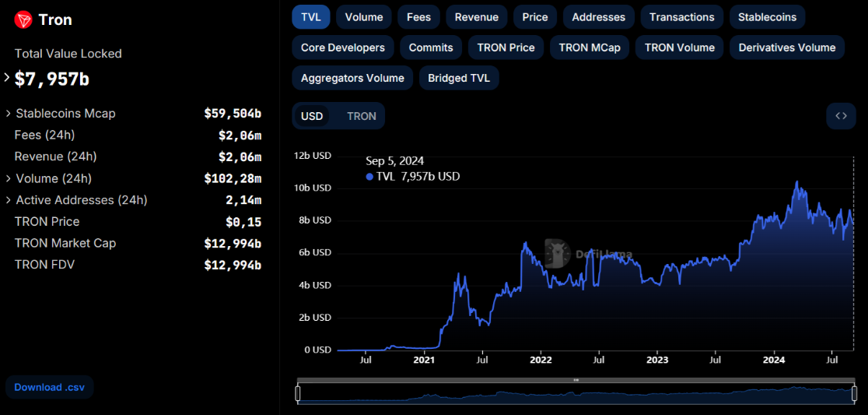Click the range slider top grip bar
This screenshot has width=868, height=415.
tap(576, 380)
